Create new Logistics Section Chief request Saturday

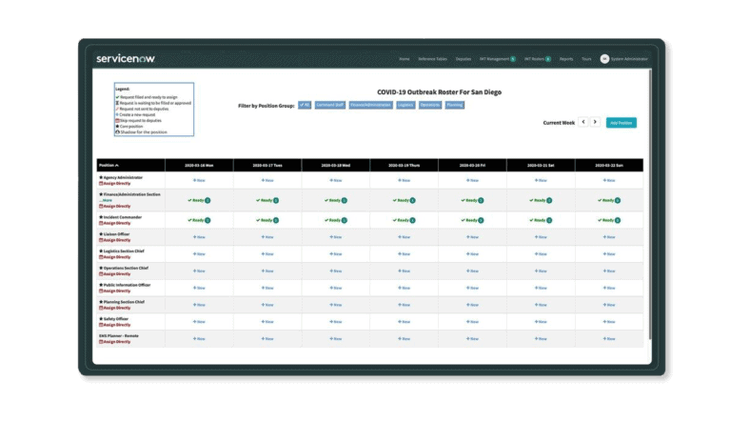[540, 254]
